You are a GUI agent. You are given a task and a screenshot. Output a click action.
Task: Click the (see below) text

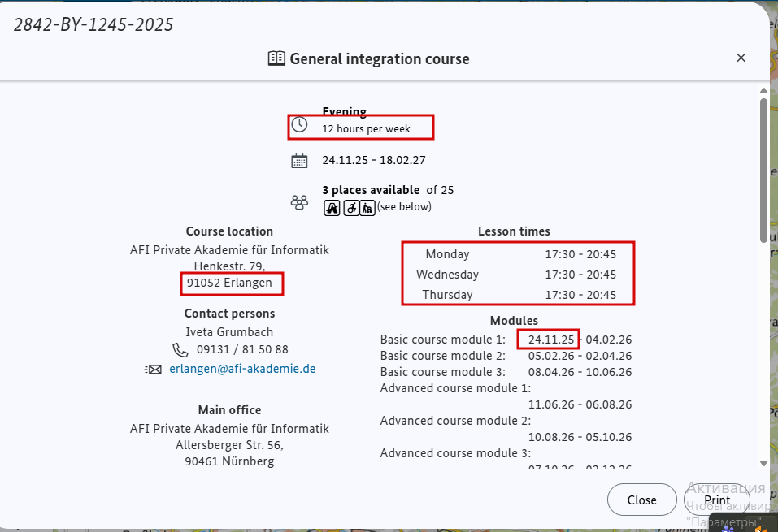pyautogui.click(x=404, y=207)
